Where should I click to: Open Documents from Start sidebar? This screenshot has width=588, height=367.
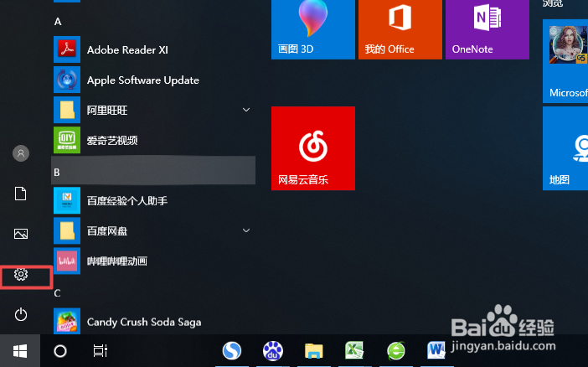coord(21,194)
